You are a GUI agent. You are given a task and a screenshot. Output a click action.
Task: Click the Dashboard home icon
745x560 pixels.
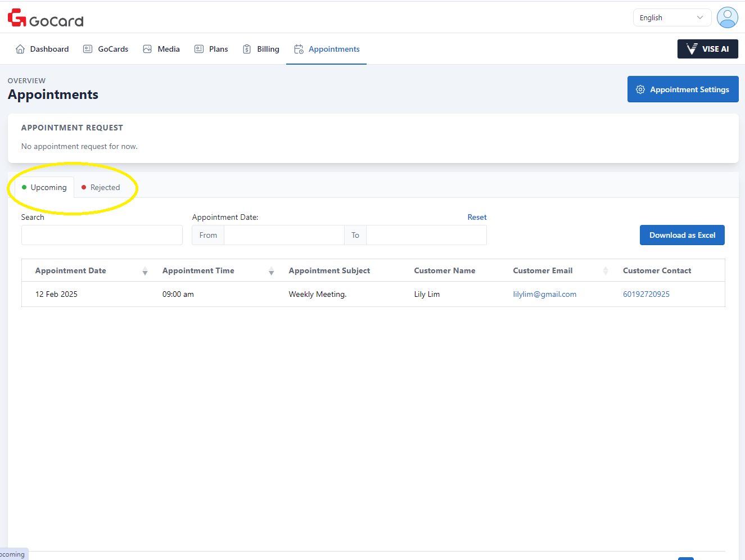coord(20,49)
